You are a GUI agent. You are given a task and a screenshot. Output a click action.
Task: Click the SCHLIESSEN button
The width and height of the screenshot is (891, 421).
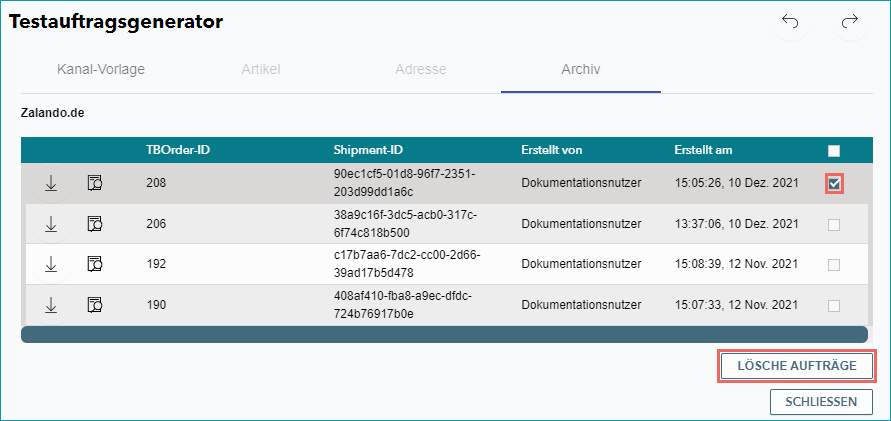tap(821, 402)
